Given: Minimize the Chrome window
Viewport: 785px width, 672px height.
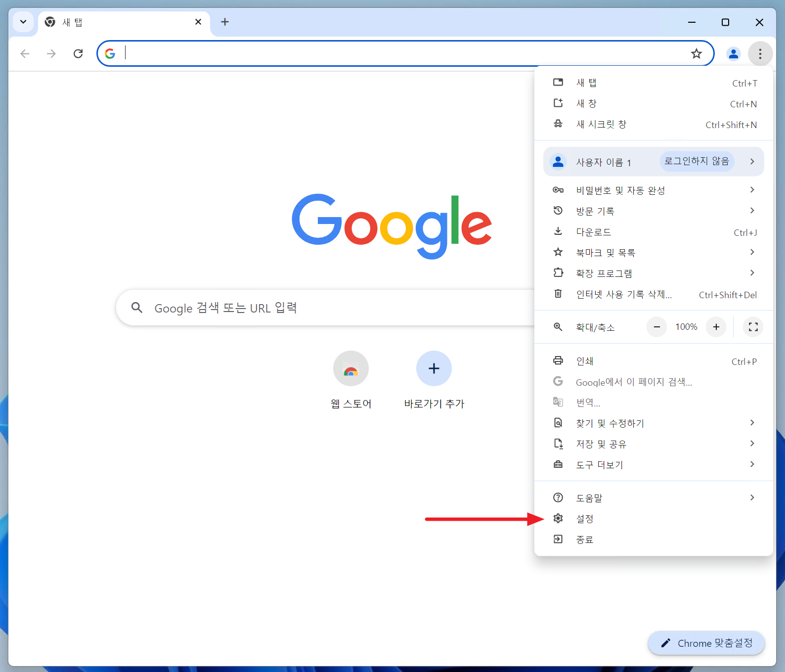Looking at the screenshot, I should 692,22.
